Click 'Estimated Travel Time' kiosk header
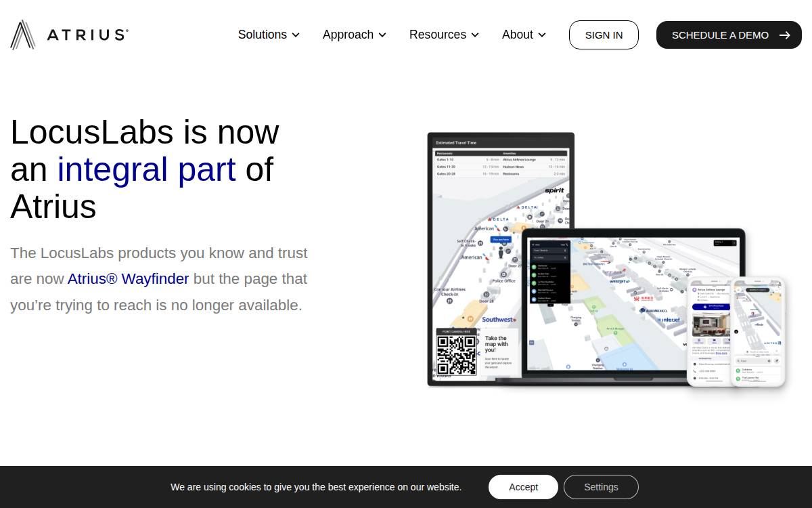Viewport: 812px width, 508px height. coord(457,143)
